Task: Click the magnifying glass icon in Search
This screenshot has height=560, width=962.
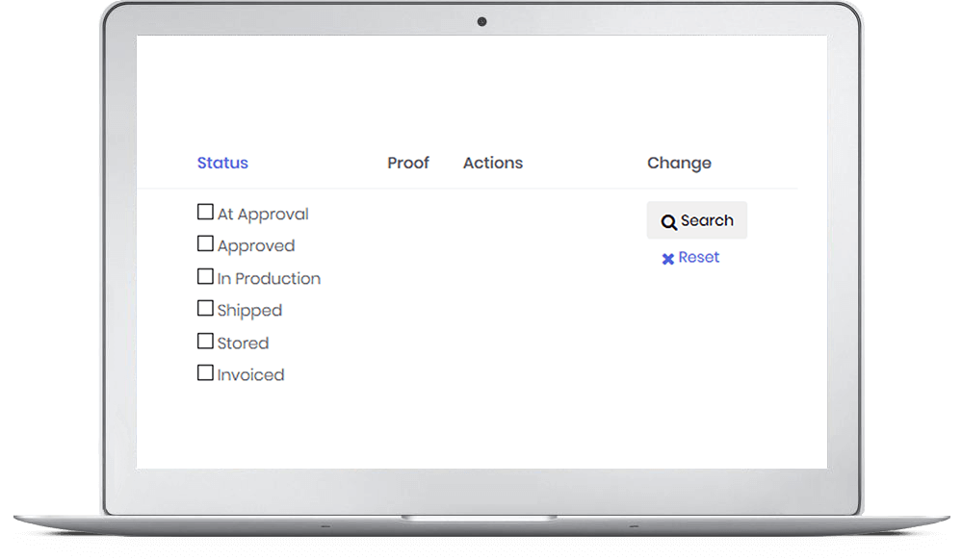Action: (x=668, y=222)
